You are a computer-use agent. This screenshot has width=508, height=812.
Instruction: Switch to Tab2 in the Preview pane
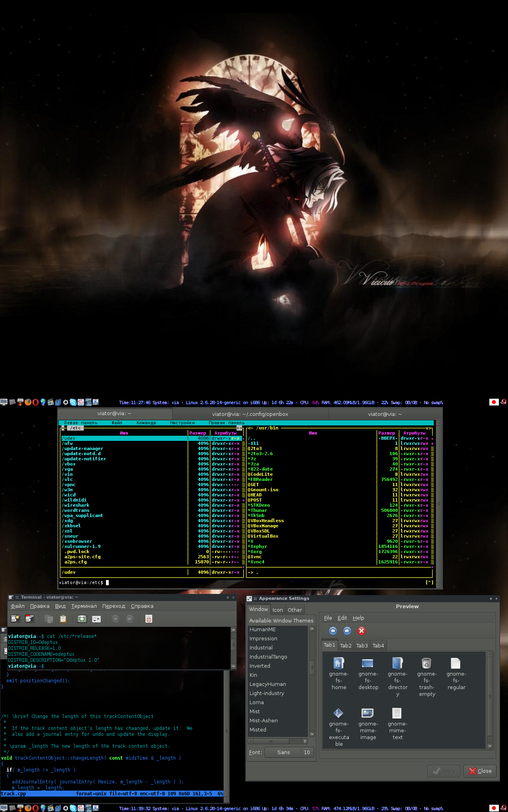346,645
